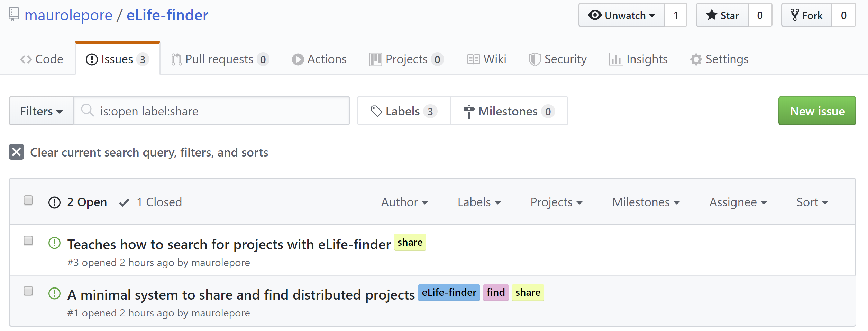Screen dimensions: 868x331
Task: Click the Issues exclamation icon in tab
Action: (x=92, y=59)
